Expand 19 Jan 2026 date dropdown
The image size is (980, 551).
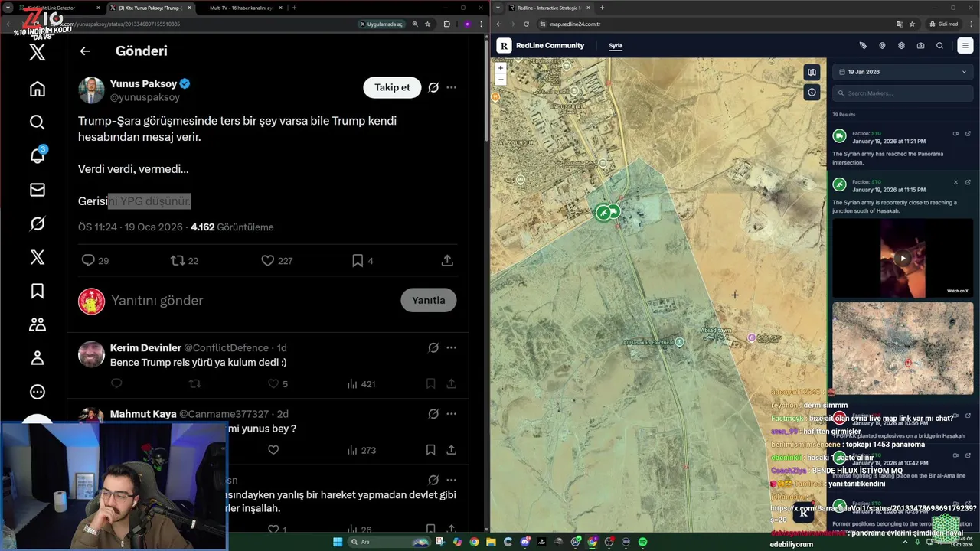point(903,72)
